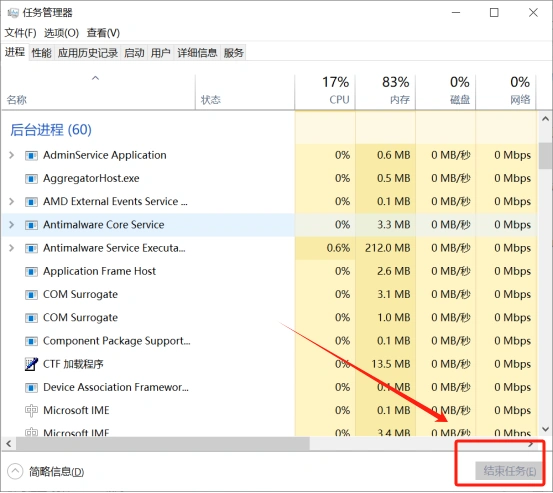Click the 0.5 MB memory value
Viewport: 553px width, 493px height.
click(x=394, y=178)
